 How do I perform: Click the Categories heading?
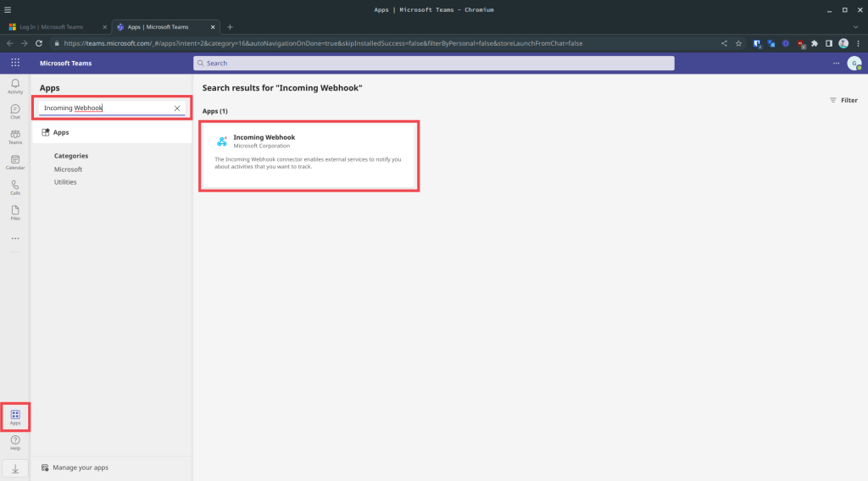[71, 156]
